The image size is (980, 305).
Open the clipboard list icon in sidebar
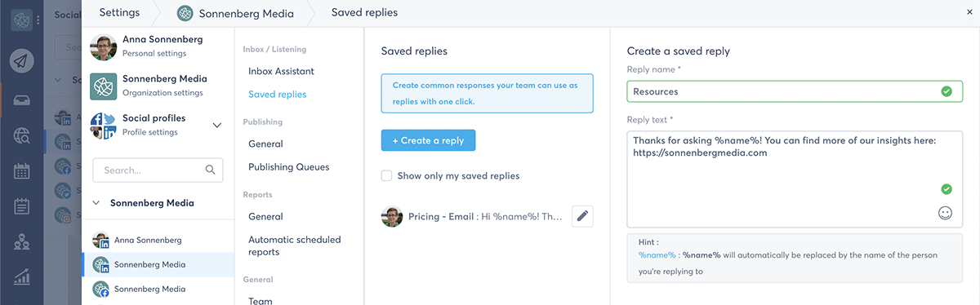coord(22,206)
